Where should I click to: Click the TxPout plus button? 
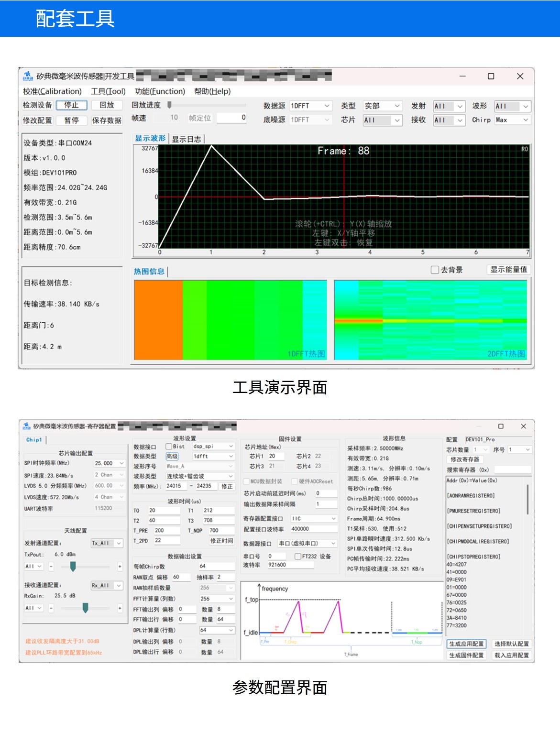[x=120, y=567]
